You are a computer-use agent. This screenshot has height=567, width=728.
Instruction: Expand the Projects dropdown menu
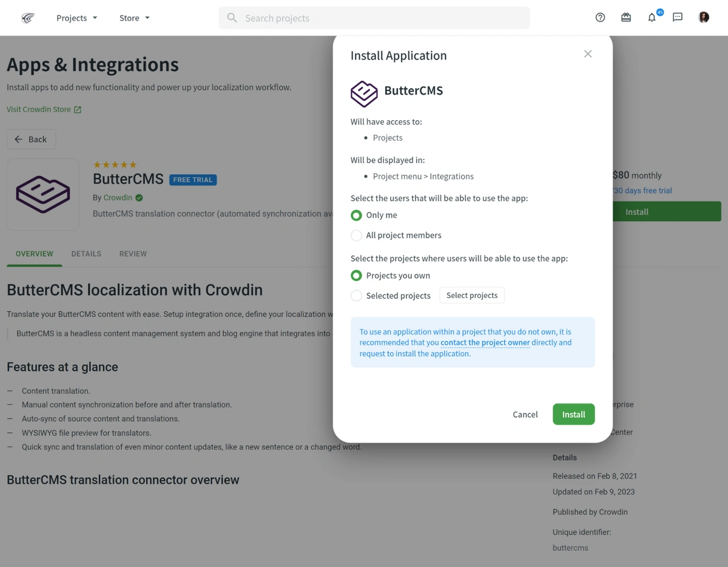pyautogui.click(x=76, y=18)
